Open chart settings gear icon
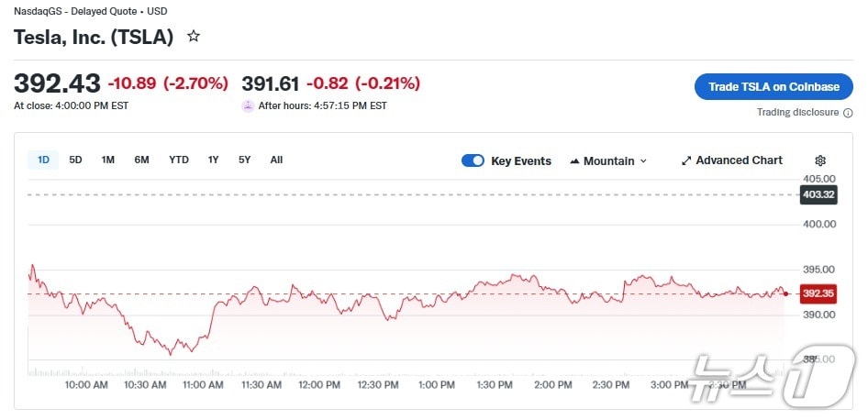The height and width of the screenshot is (420, 868). pos(820,160)
